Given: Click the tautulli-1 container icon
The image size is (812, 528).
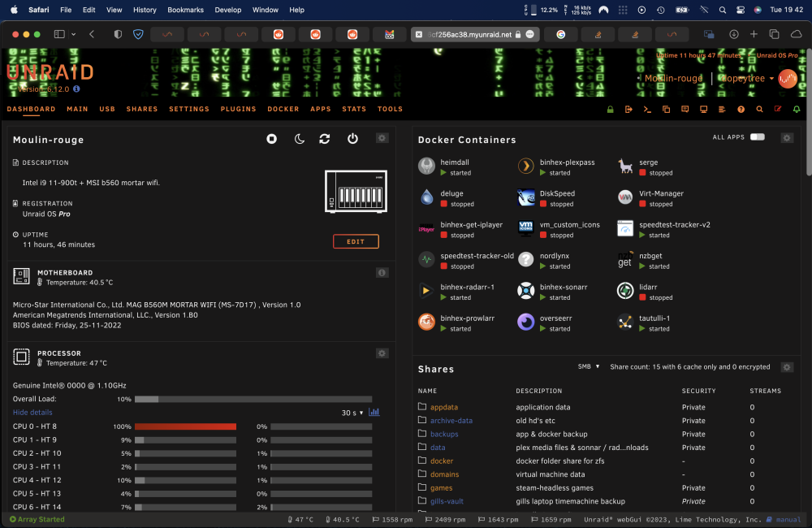Looking at the screenshot, I should pyautogui.click(x=625, y=322).
